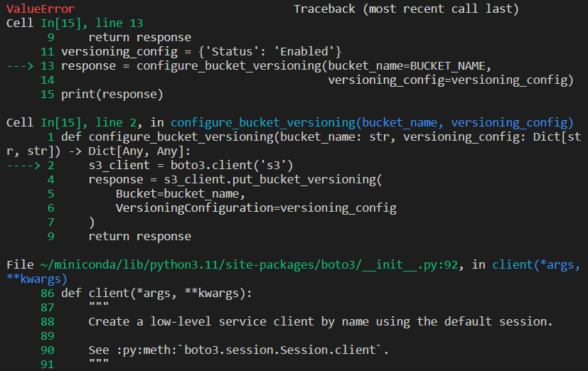Click the 'def configure_bucket_versioning' definition line
The height and width of the screenshot is (371, 588).
click(x=321, y=137)
